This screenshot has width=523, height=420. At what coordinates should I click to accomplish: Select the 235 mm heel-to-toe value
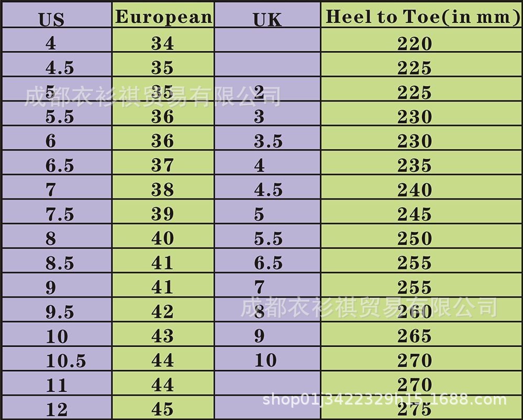pos(415,165)
